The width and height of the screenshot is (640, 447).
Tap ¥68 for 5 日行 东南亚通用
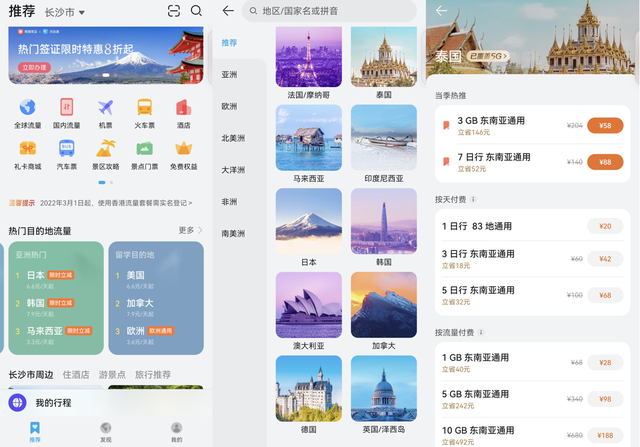[x=605, y=295]
